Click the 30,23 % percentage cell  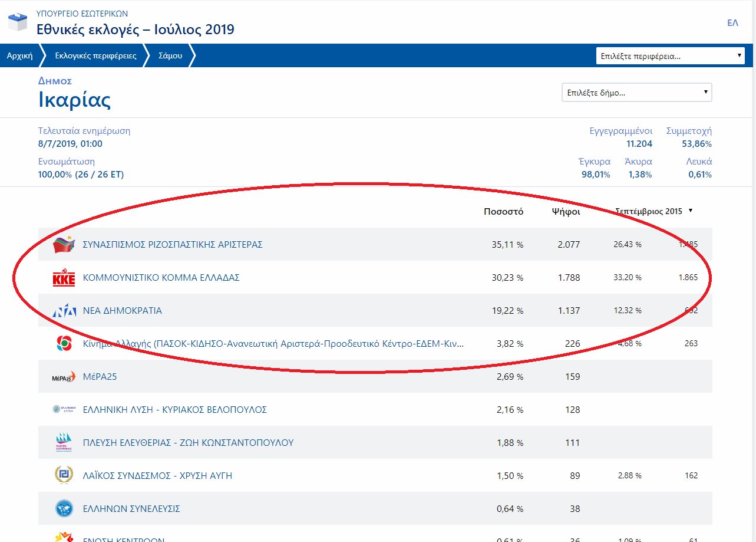click(x=507, y=277)
